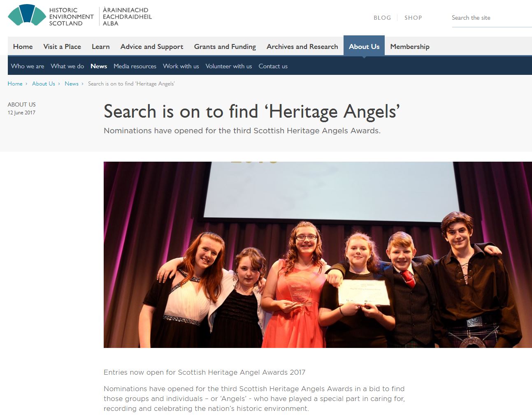The width and height of the screenshot is (532, 415).
Task: Open Media resources submenu link
Action: [135, 66]
